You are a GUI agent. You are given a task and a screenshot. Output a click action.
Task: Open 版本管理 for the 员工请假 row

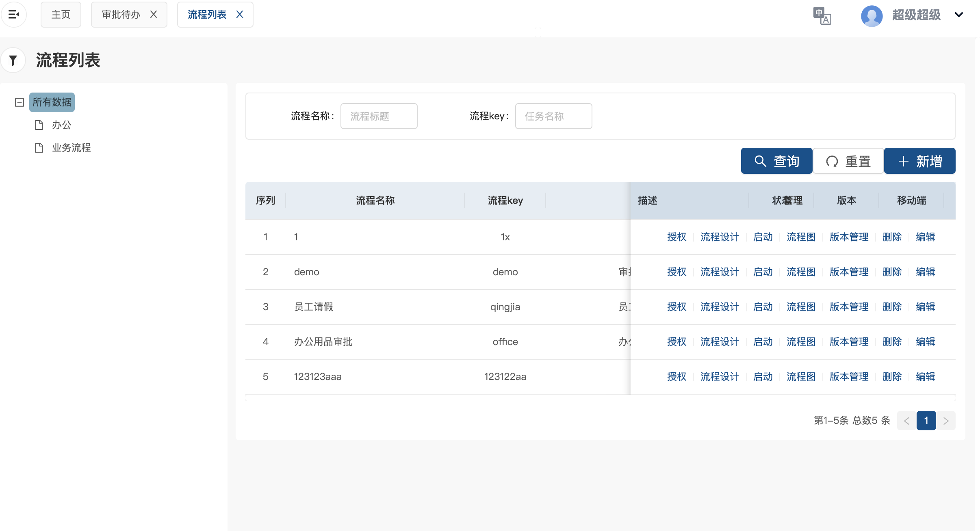849,307
